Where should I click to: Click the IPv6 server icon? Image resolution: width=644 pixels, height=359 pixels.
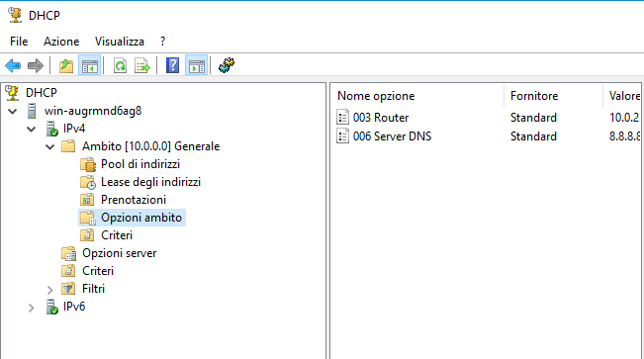(52, 307)
